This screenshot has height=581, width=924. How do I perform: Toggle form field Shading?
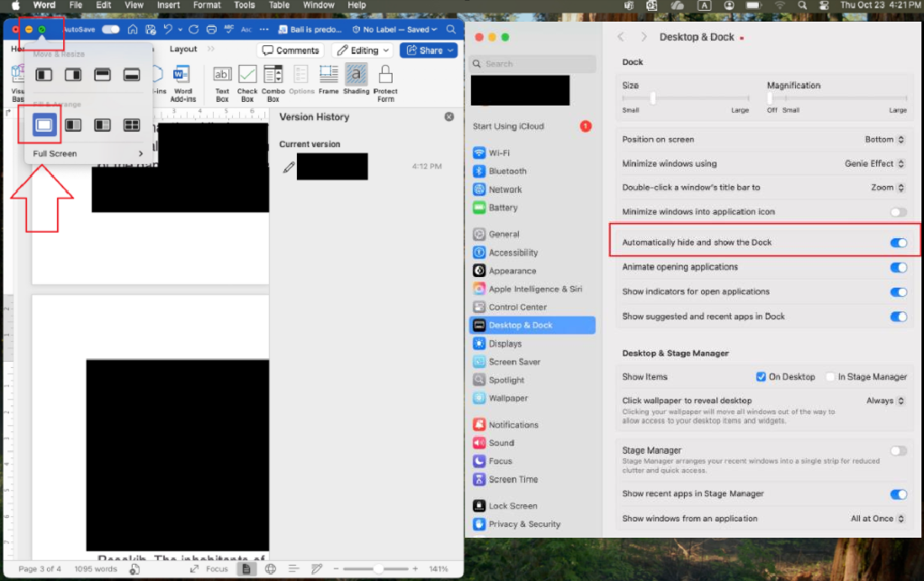pyautogui.click(x=356, y=79)
